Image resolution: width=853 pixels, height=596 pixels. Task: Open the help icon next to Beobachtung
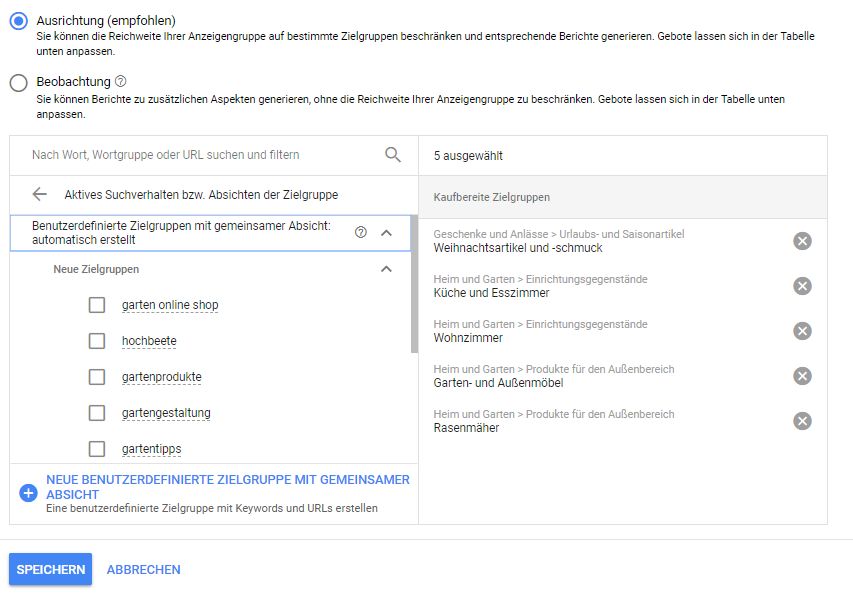point(121,81)
